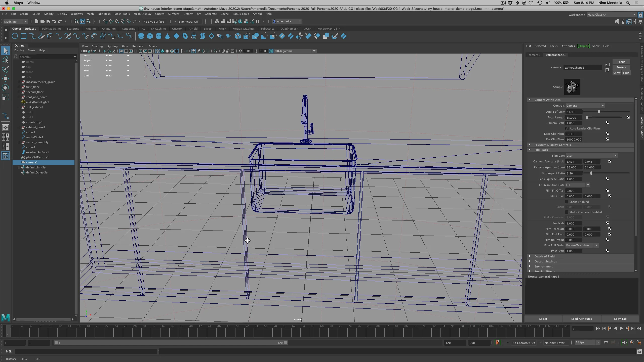
Task: Activate the Move tool in toolbox
Action: point(6,78)
